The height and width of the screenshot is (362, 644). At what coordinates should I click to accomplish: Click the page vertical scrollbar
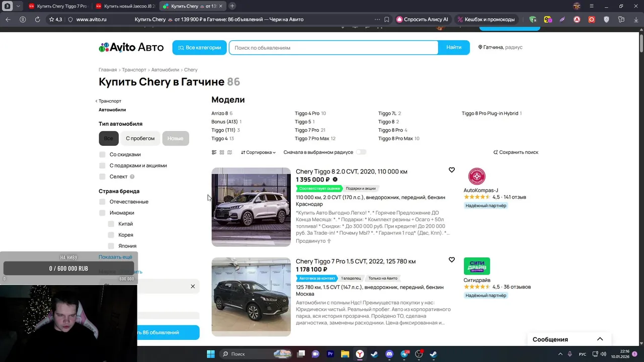point(641,43)
